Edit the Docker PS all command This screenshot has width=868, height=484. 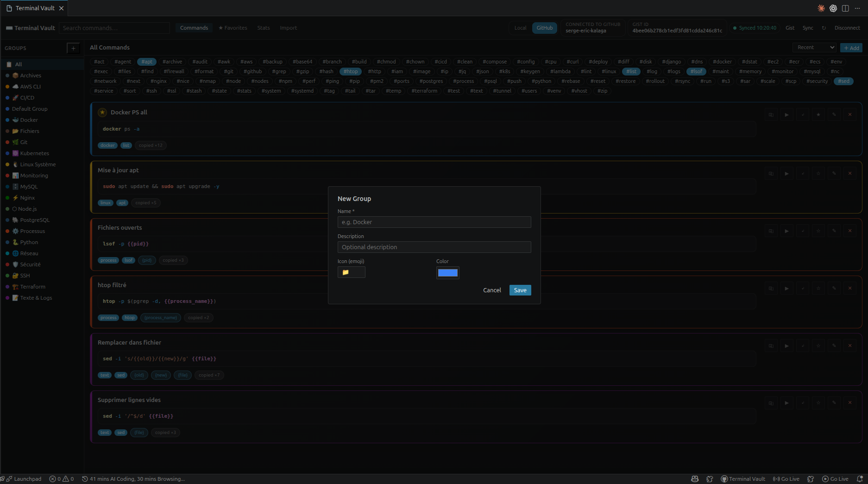tap(834, 114)
